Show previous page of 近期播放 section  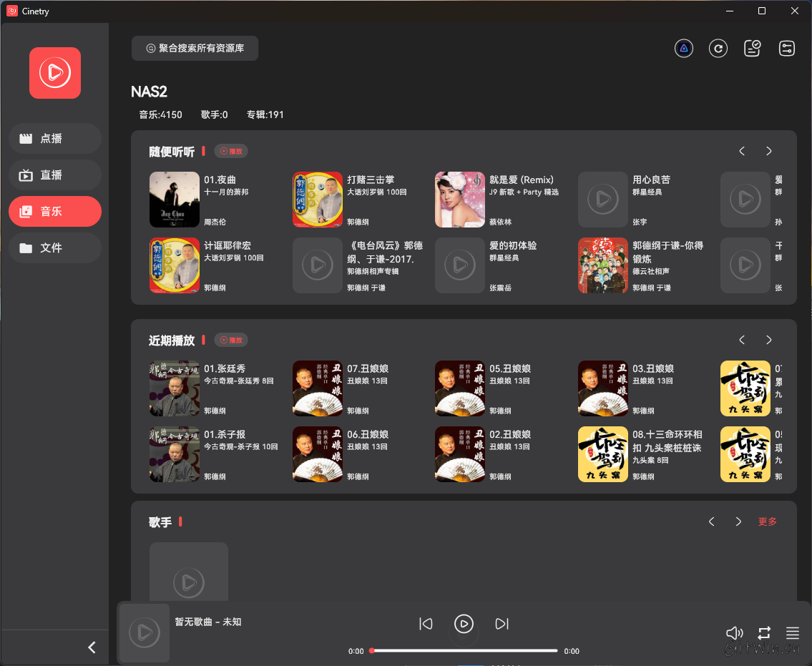742,340
